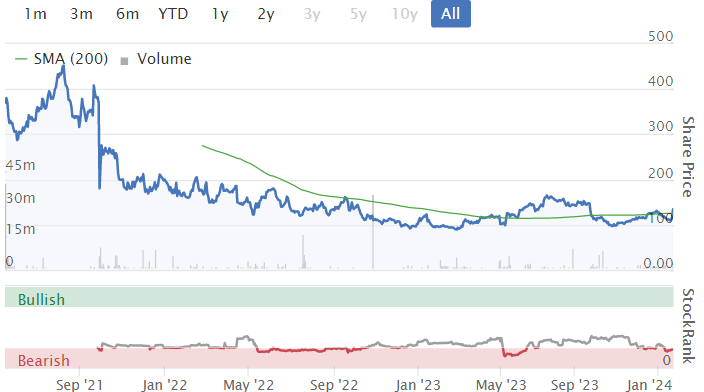
Task: Click the grey Volume legend square icon
Action: (124, 61)
